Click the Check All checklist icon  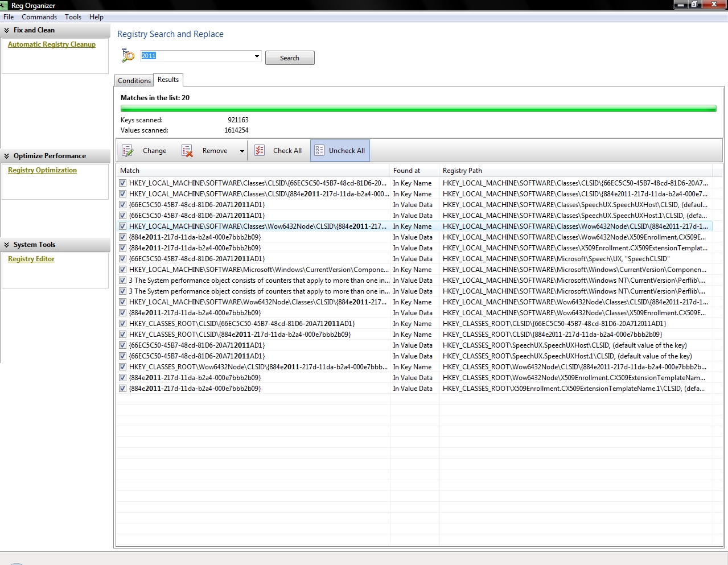click(x=260, y=151)
